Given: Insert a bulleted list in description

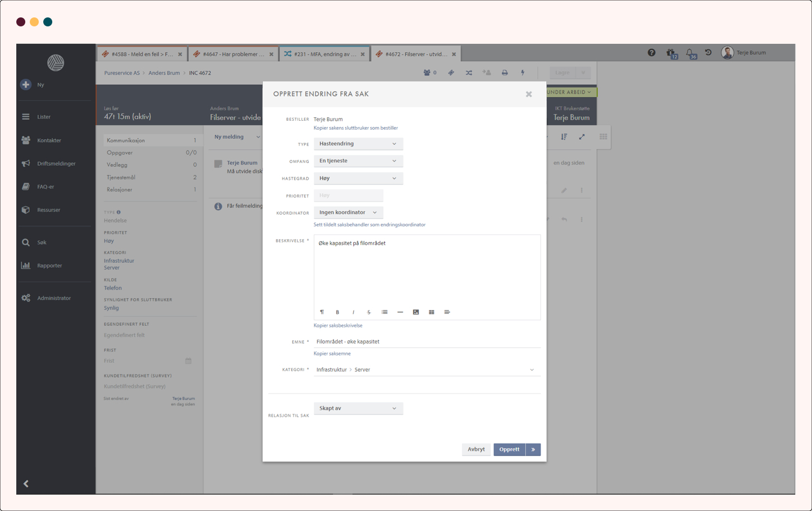Looking at the screenshot, I should point(384,312).
